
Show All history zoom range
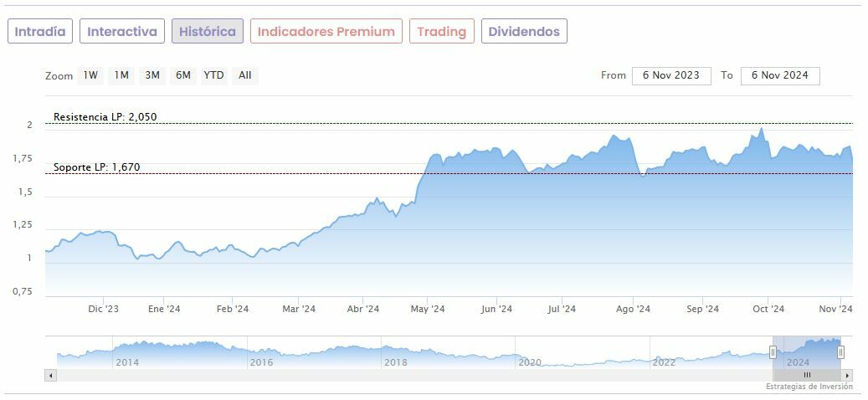click(244, 75)
